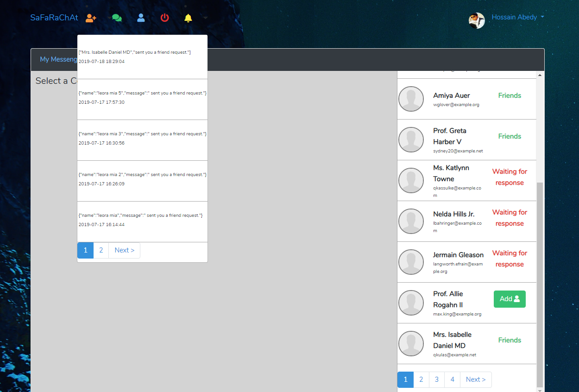Viewport: 579px width, 392px height.
Task: Go to page 2 of the user list
Action: [x=421, y=379]
